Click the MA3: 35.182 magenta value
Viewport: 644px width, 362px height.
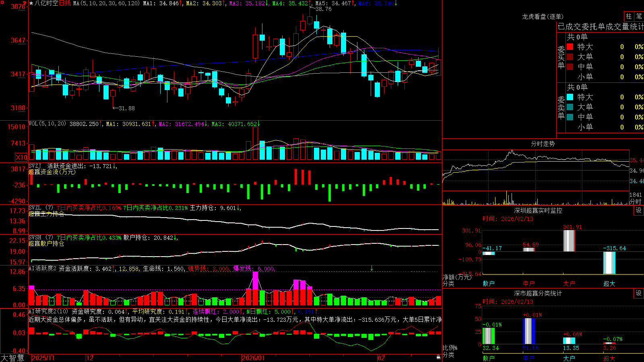point(247,3)
